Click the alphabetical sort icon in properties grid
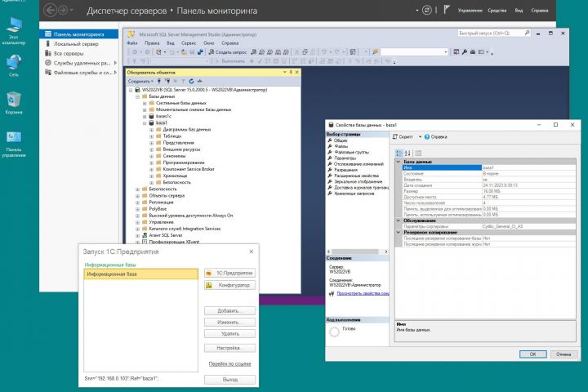This screenshot has height=392, width=588. (407, 153)
